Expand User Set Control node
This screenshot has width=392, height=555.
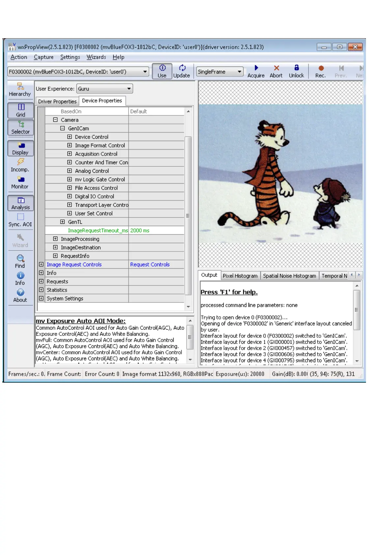[x=70, y=213]
